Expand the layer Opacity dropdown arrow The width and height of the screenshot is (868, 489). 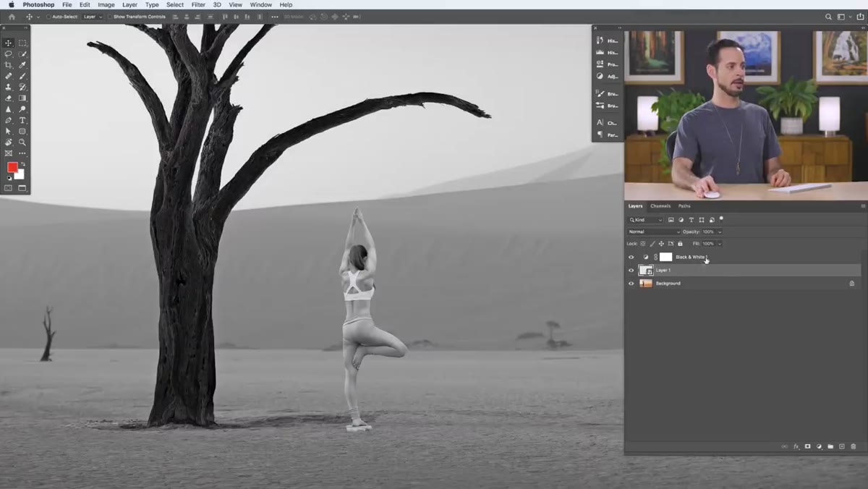[719, 231]
